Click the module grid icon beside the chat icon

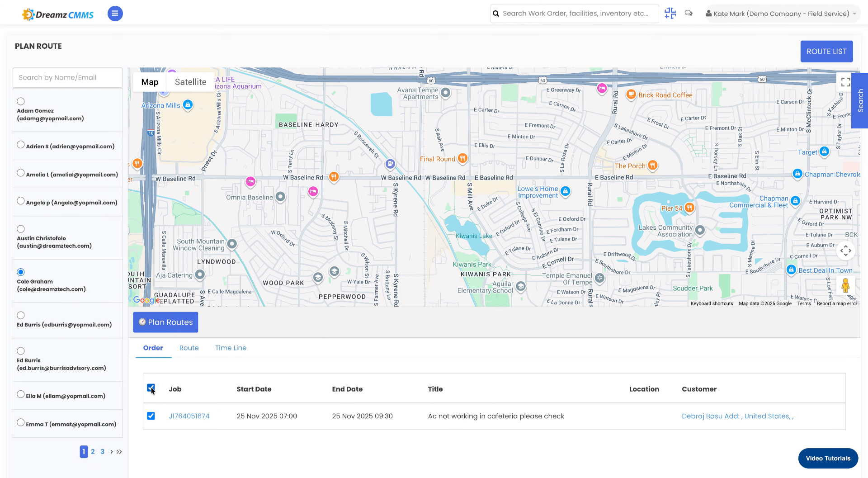tap(670, 13)
